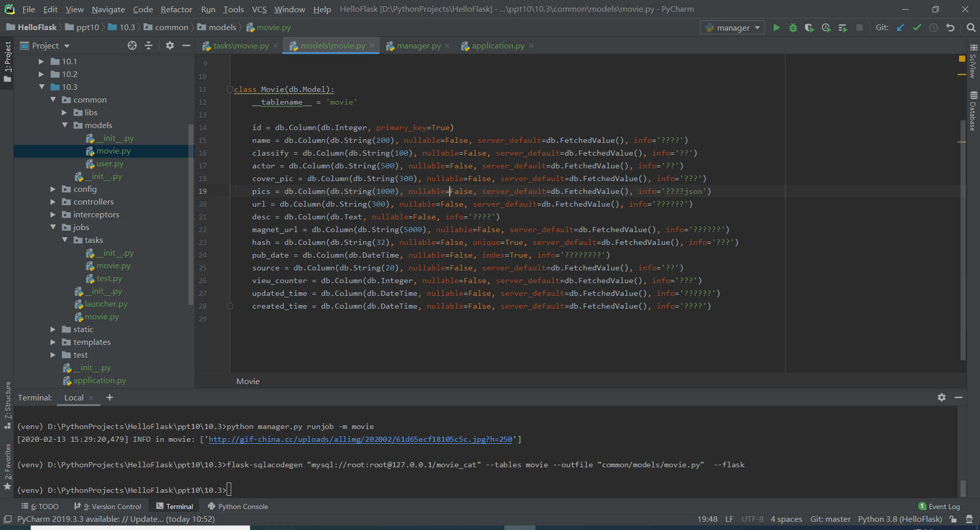Open the VCS menu

(x=259, y=9)
